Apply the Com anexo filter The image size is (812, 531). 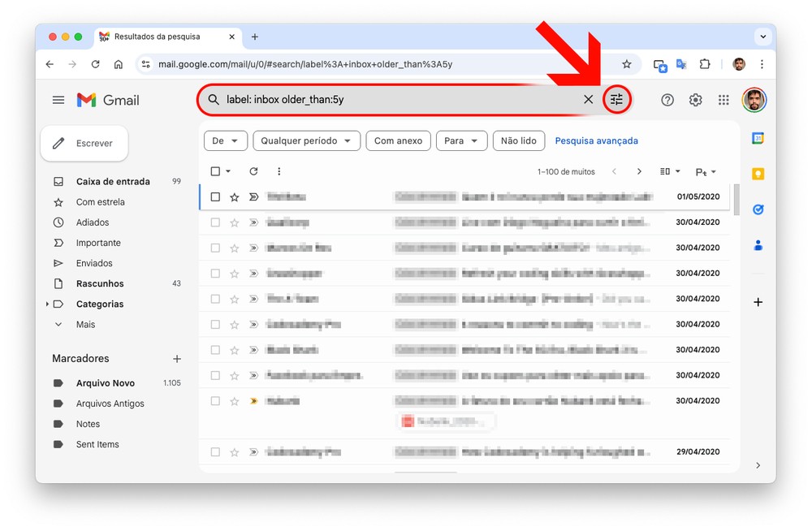pos(398,141)
